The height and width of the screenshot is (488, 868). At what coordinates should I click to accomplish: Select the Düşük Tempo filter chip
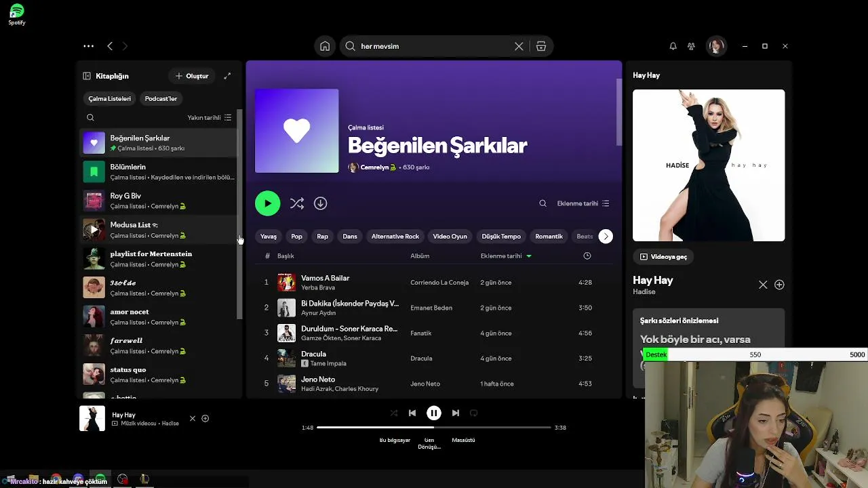coord(501,237)
